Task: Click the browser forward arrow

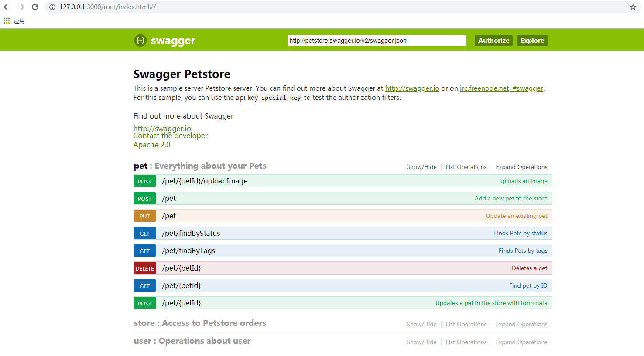Action: click(x=21, y=7)
